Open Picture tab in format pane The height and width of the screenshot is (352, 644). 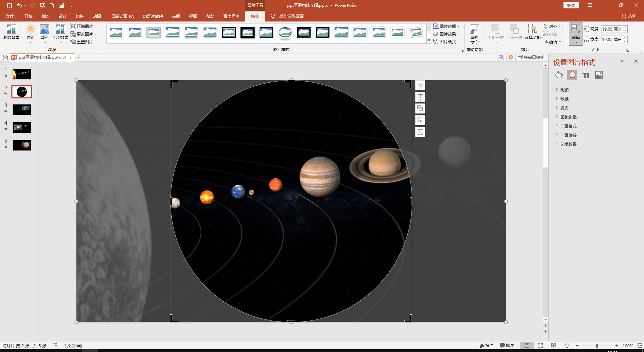point(599,75)
